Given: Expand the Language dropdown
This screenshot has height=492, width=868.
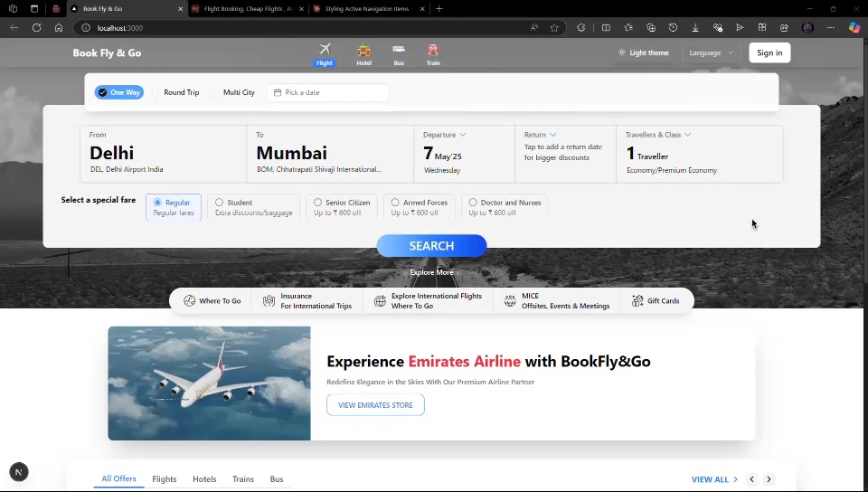Looking at the screenshot, I should [x=711, y=52].
